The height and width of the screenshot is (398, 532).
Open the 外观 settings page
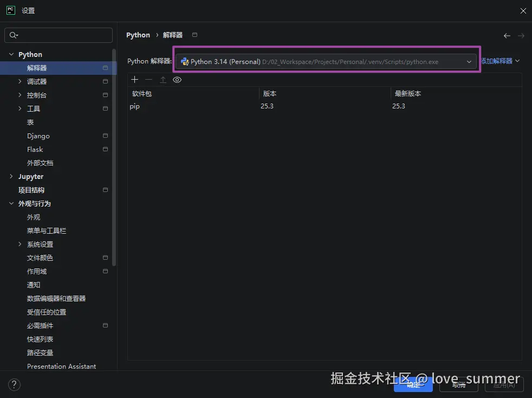34,217
